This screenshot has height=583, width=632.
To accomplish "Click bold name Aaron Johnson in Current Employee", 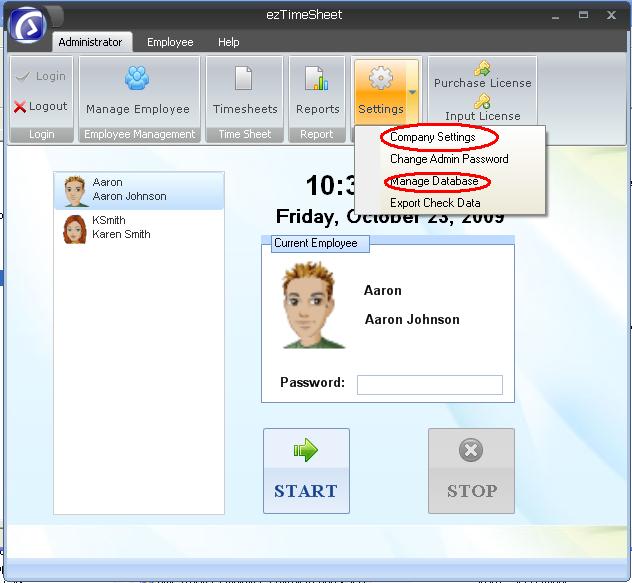I will (x=412, y=320).
